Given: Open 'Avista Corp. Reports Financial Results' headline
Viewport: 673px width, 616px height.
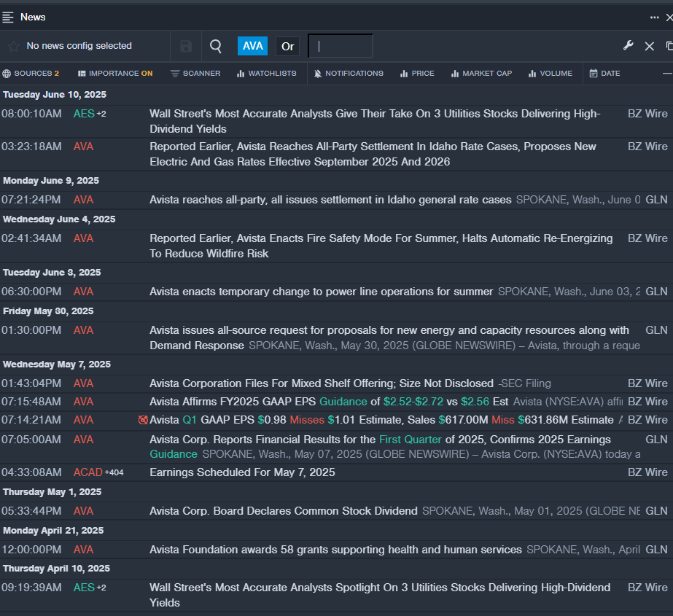Looking at the screenshot, I should tap(380, 447).
